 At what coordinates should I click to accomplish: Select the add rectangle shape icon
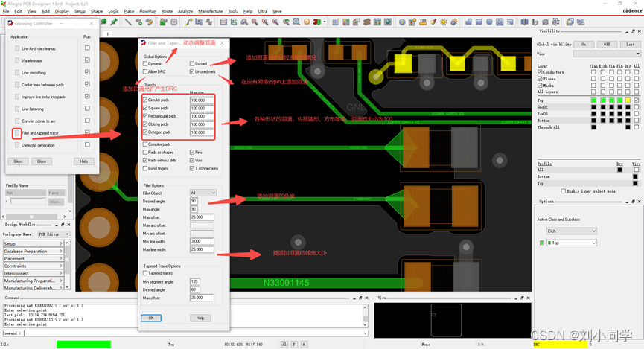coord(479,22)
